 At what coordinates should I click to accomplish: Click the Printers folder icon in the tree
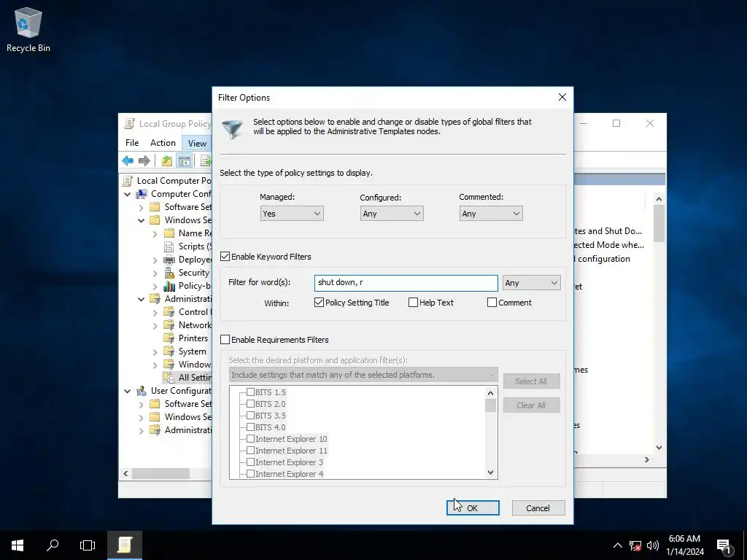(169, 338)
